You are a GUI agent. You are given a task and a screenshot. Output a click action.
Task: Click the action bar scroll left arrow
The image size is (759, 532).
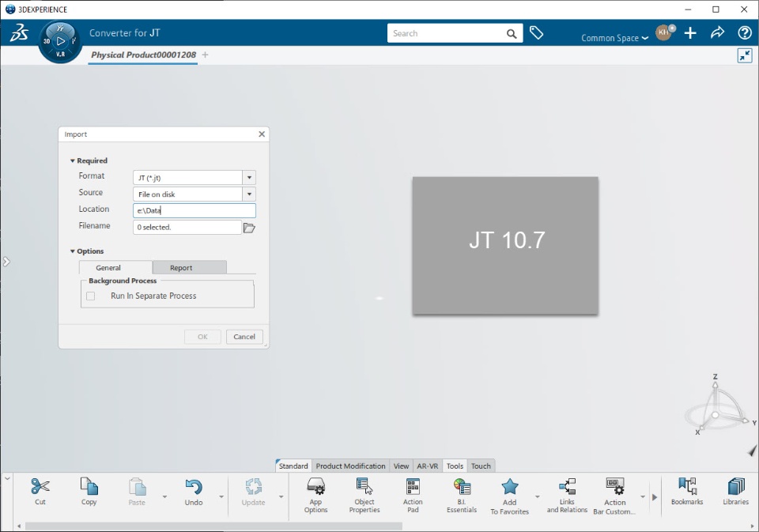click(19, 526)
